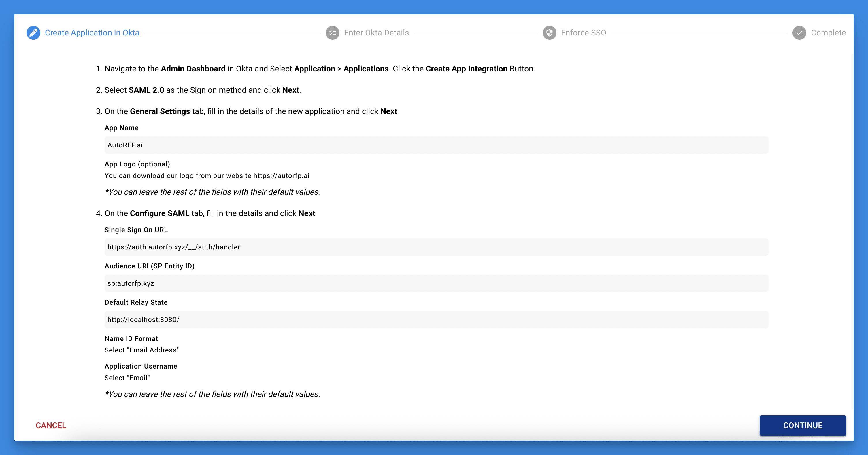This screenshot has height=455, width=868.
Task: Click the checkmark icon for Complete step
Action: point(799,33)
